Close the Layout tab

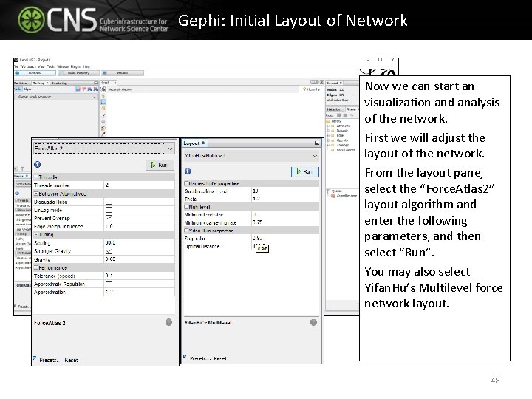[x=204, y=143]
